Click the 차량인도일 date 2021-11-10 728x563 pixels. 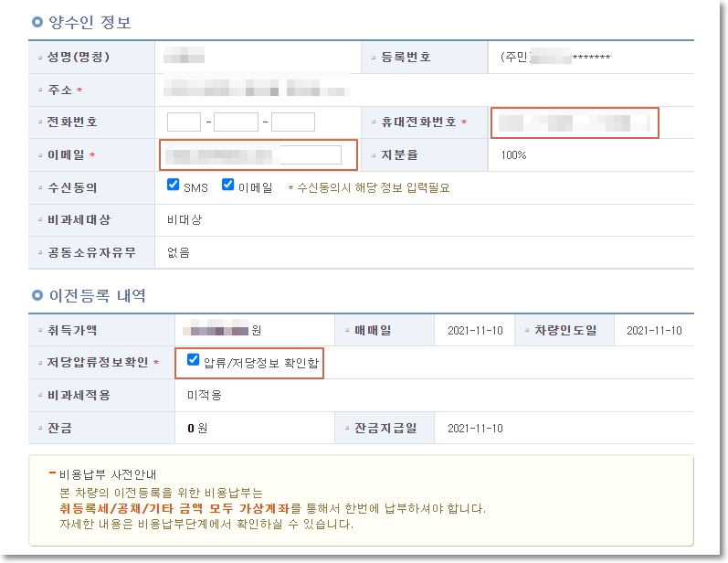click(x=654, y=331)
